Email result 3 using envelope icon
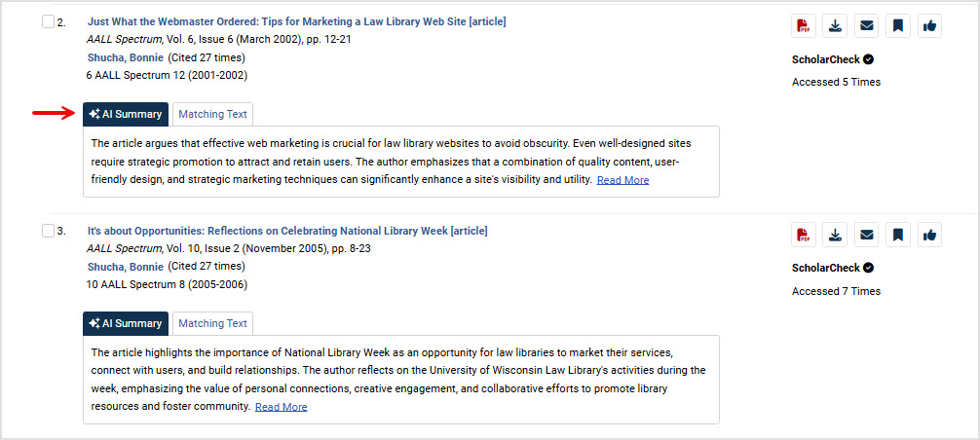980x440 pixels. coord(866,235)
